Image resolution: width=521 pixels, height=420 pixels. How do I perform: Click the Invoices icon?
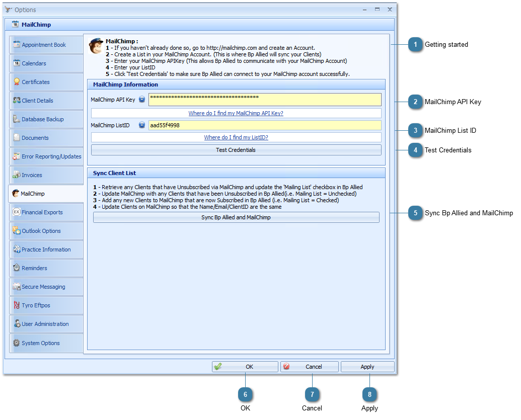click(16, 175)
